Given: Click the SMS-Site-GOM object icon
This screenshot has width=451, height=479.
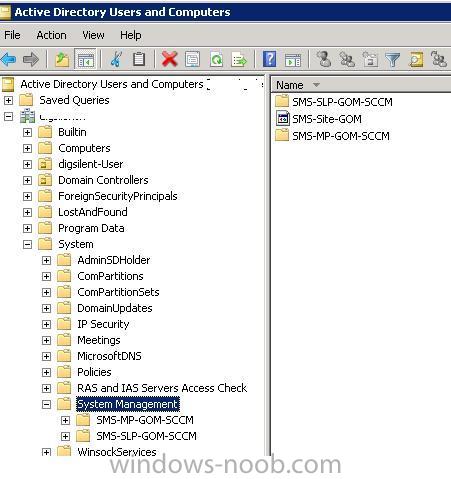Looking at the screenshot, I should click(x=282, y=118).
